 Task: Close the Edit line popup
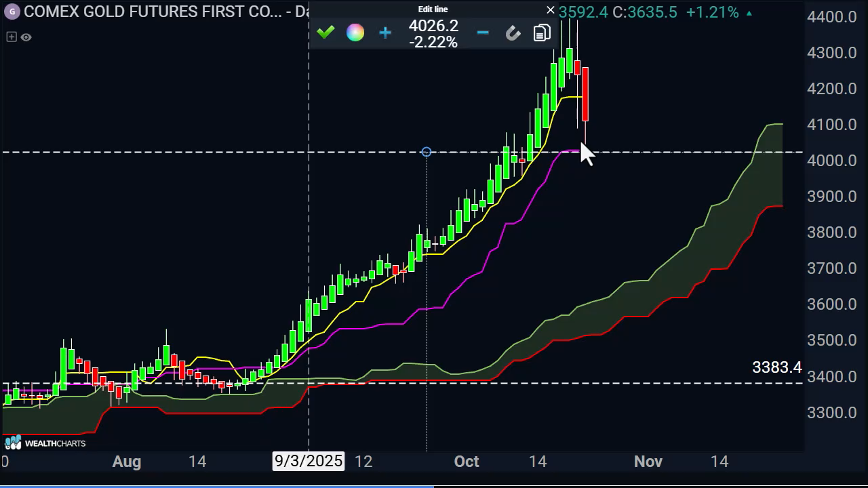pos(551,10)
